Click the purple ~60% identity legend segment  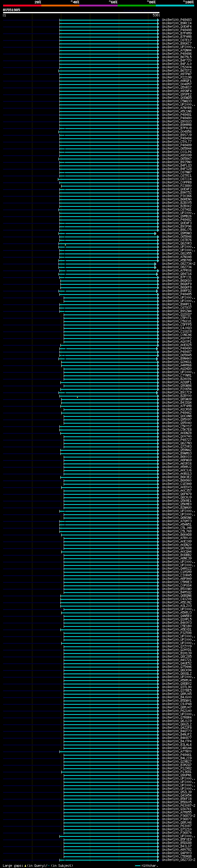point(99,6)
